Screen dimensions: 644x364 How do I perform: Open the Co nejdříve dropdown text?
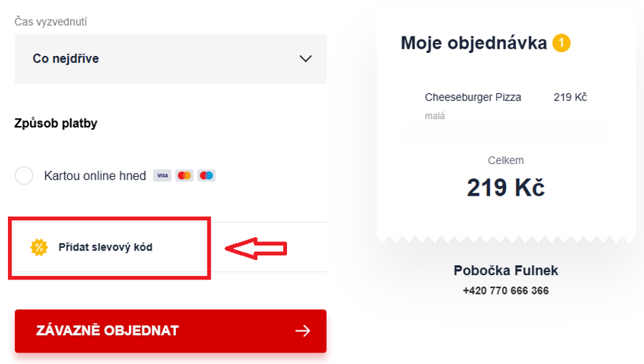tap(66, 59)
